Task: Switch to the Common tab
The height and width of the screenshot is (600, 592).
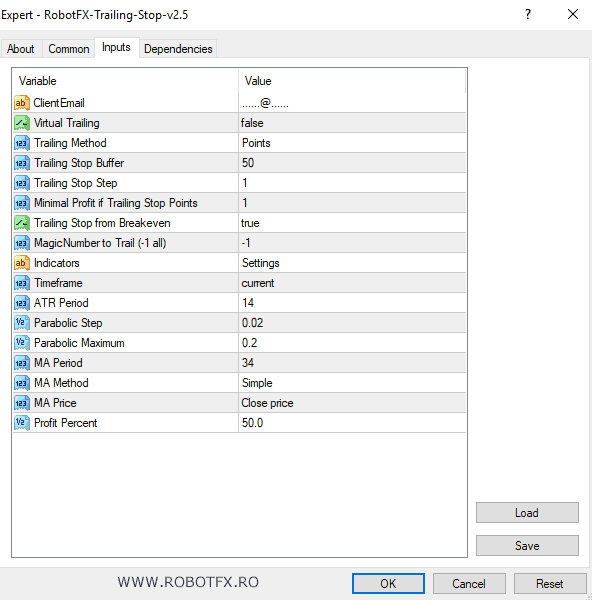Action: click(68, 49)
